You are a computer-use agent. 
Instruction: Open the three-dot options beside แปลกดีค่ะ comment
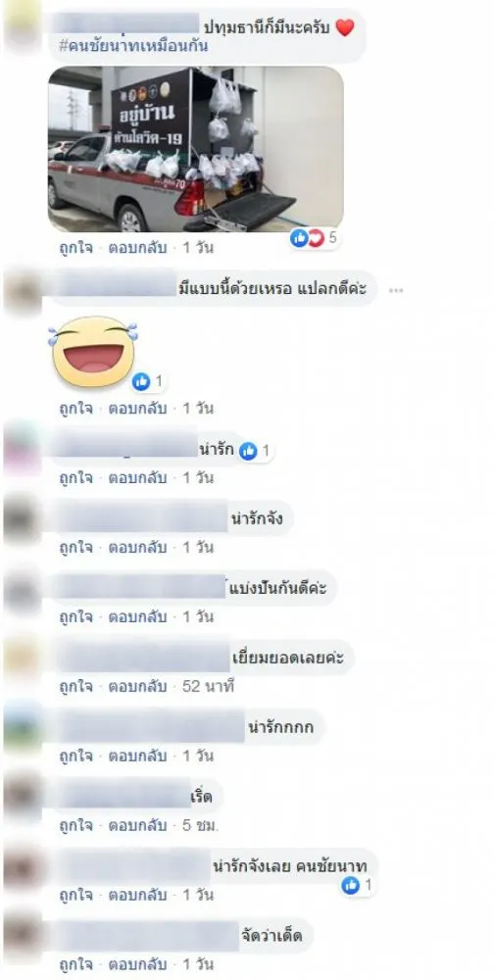point(396,290)
